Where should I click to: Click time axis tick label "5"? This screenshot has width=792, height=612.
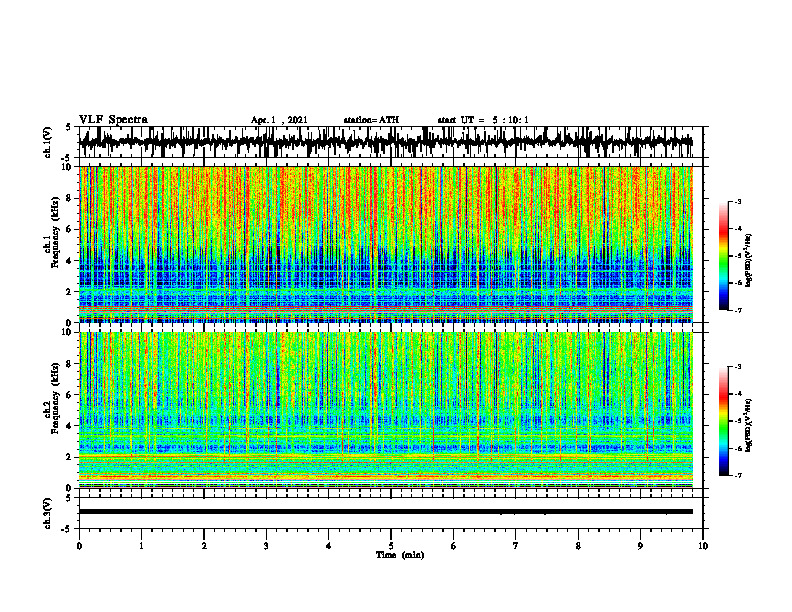tap(391, 546)
